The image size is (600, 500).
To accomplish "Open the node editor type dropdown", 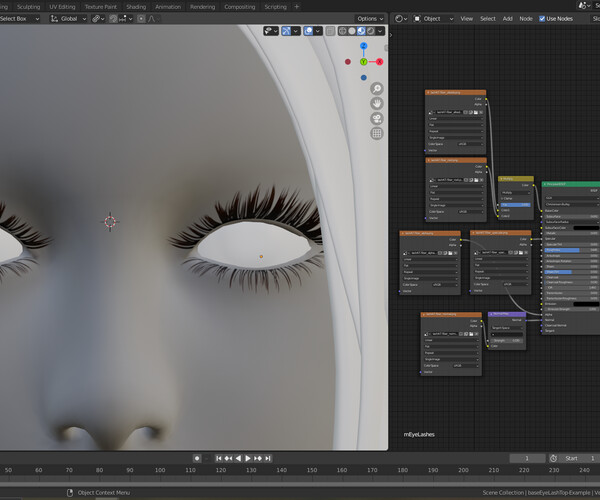I will point(401,19).
